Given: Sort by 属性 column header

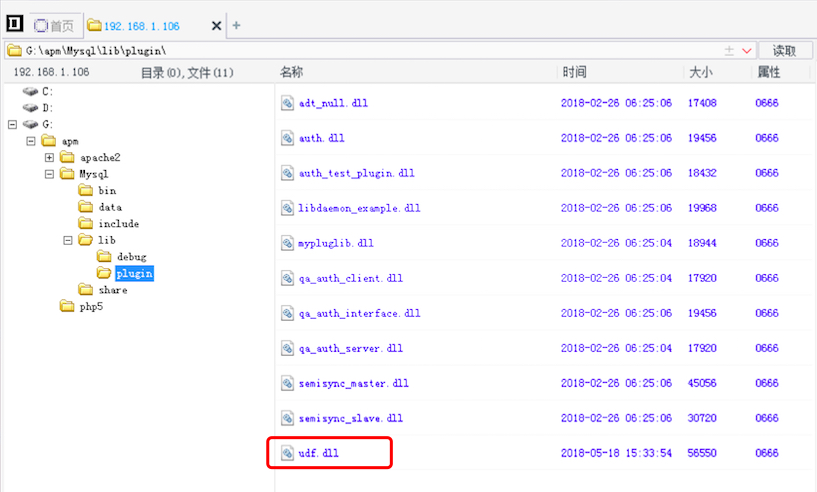Looking at the screenshot, I should pyautogui.click(x=769, y=72).
